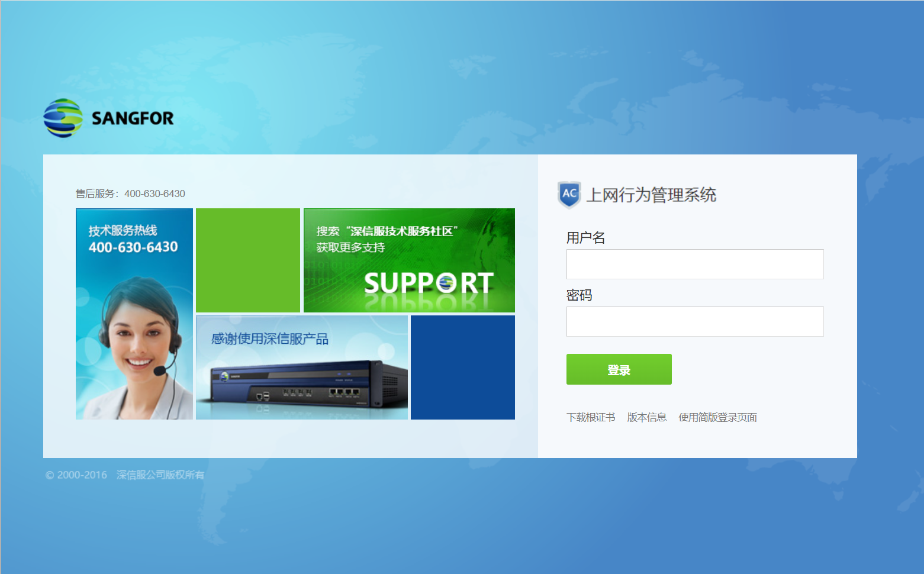
Task: Open the 下载根证书 link
Action: click(x=591, y=417)
